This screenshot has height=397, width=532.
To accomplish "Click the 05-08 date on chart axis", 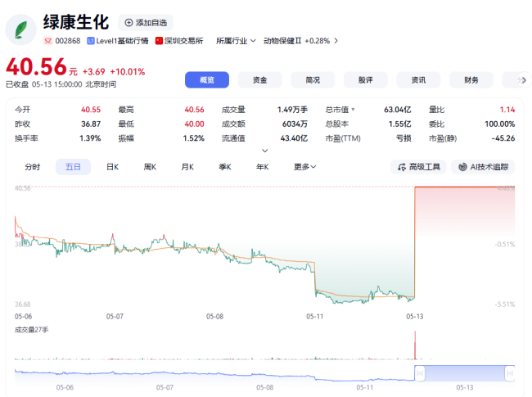I will click(x=214, y=317).
